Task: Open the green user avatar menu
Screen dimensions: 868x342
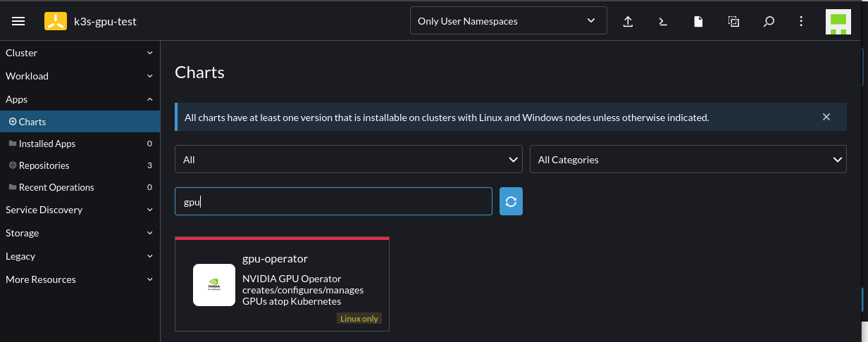Action: click(x=838, y=22)
